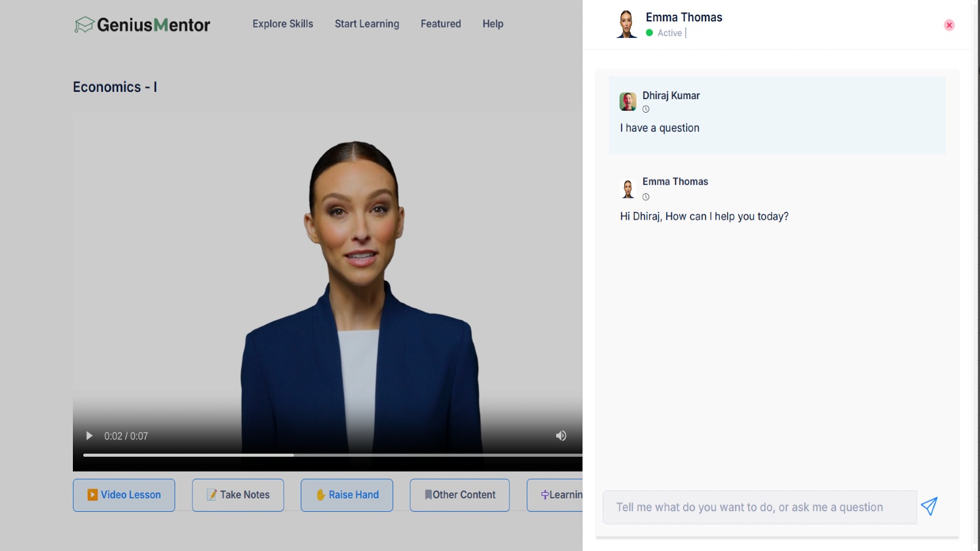
Task: Click the green Active status indicator
Action: [649, 33]
